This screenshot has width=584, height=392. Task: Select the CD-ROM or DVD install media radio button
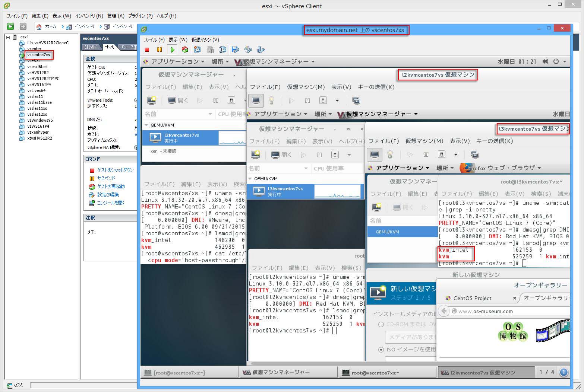[381, 325]
